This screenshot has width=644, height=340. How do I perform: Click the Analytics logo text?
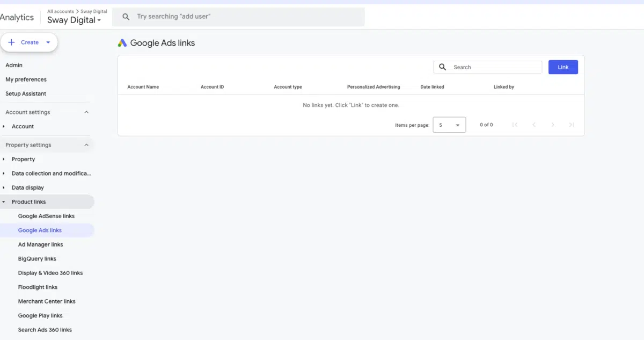[17, 17]
